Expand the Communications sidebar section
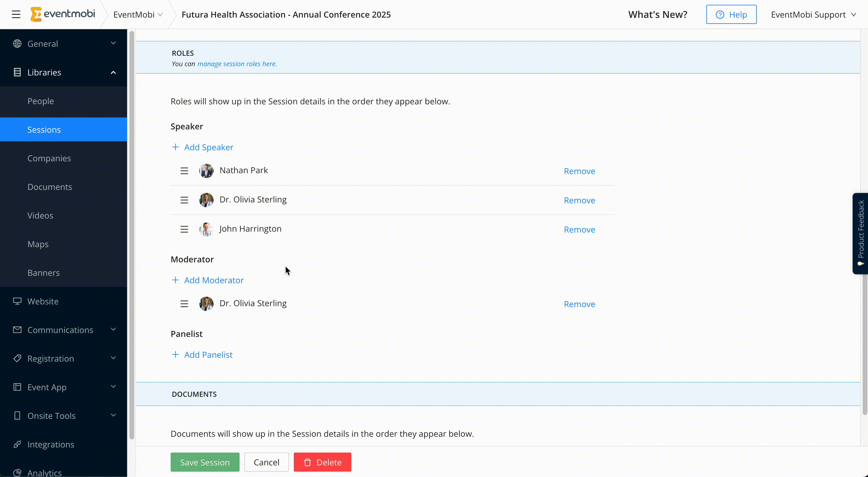 [113, 330]
